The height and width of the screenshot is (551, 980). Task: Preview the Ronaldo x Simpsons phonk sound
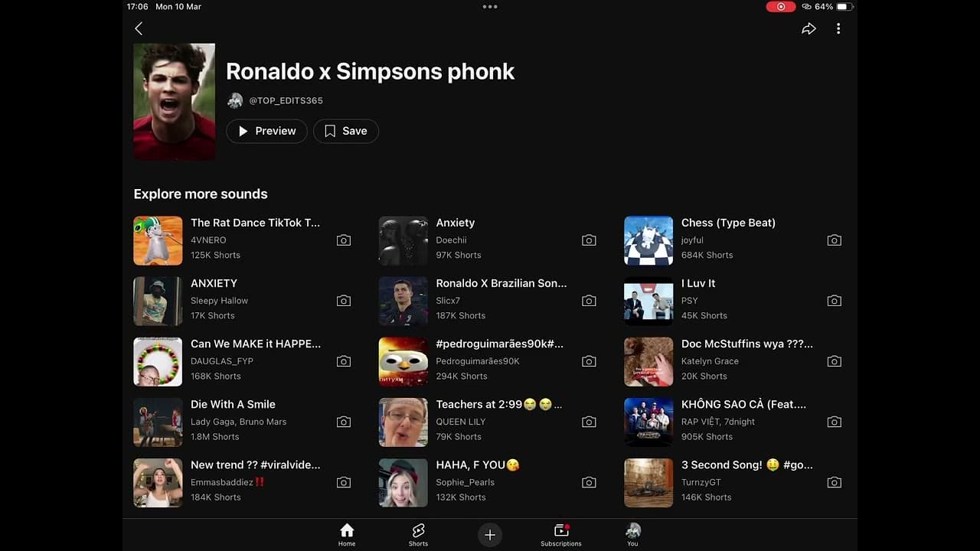266,131
